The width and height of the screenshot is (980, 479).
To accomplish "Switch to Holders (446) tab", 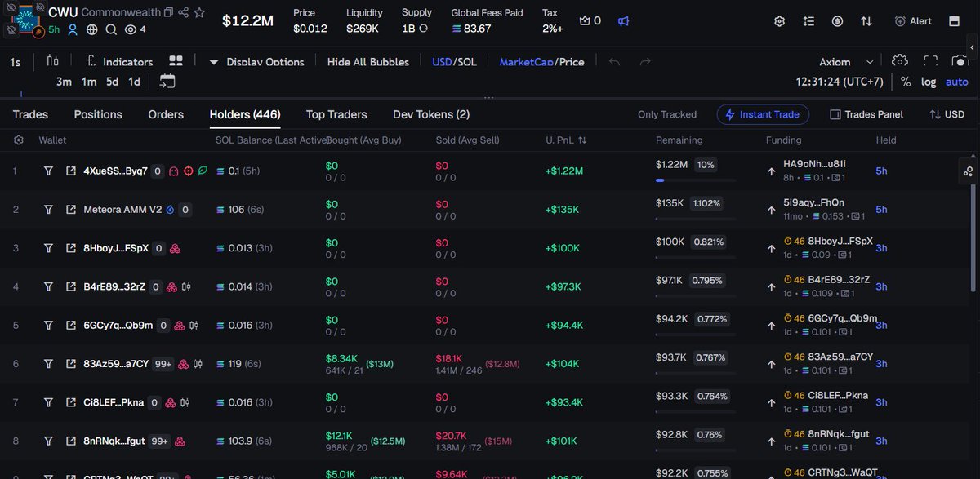I will (x=245, y=115).
